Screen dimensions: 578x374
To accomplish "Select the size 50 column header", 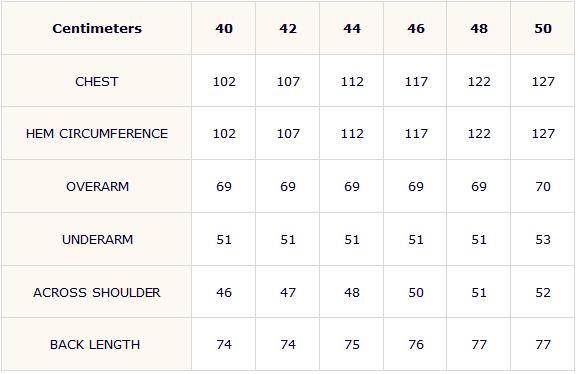I will 543,29.
